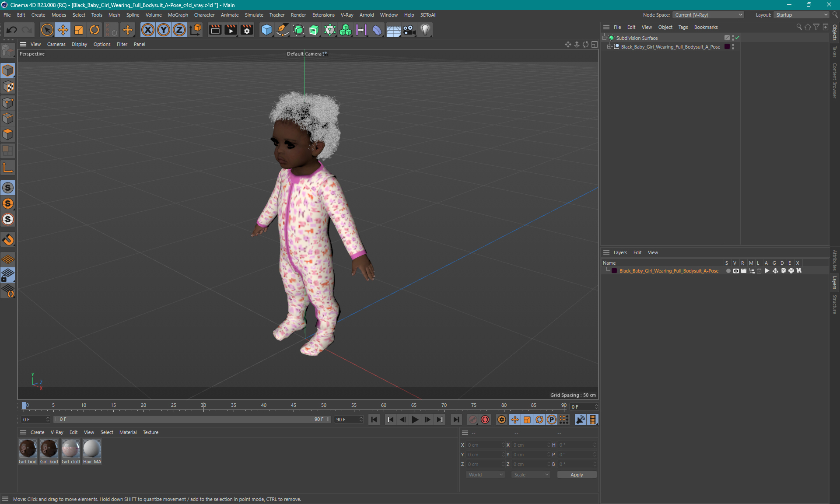Open the Takes tab on right edge
Image resolution: width=840 pixels, height=504 pixels.
coord(835,52)
